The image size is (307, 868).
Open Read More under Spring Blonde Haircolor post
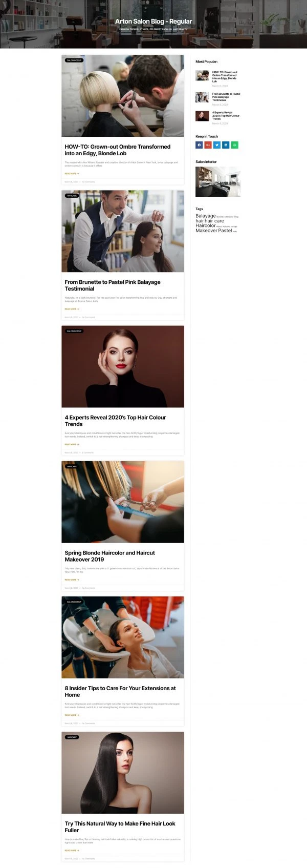tap(72, 580)
